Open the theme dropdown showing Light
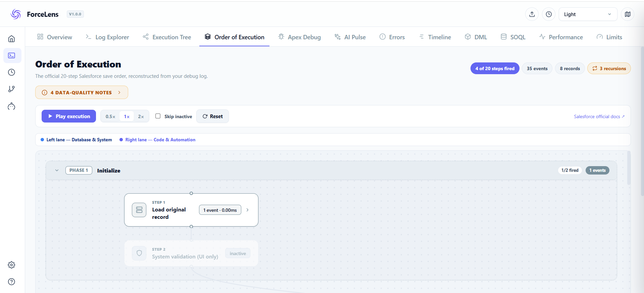644x293 pixels. tap(588, 14)
